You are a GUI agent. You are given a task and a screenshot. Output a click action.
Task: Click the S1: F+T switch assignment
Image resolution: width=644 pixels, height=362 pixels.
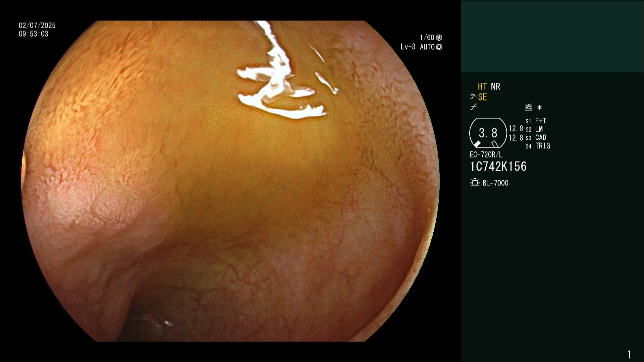point(536,121)
